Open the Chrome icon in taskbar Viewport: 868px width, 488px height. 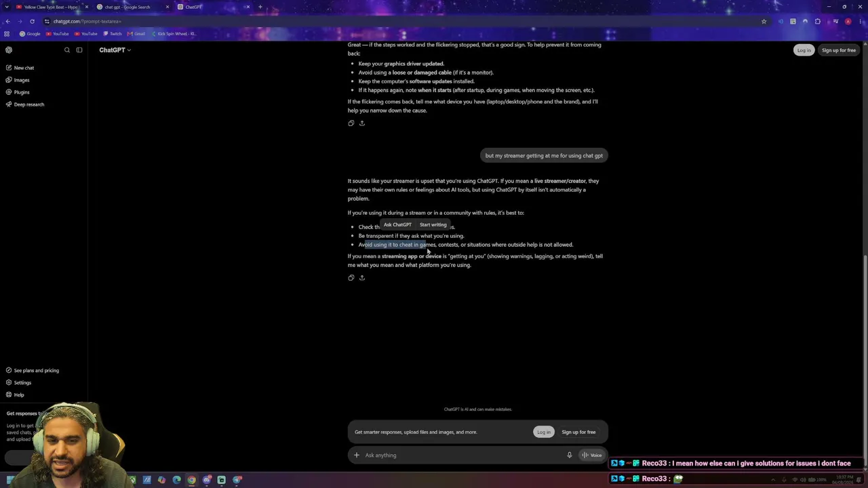click(192, 480)
